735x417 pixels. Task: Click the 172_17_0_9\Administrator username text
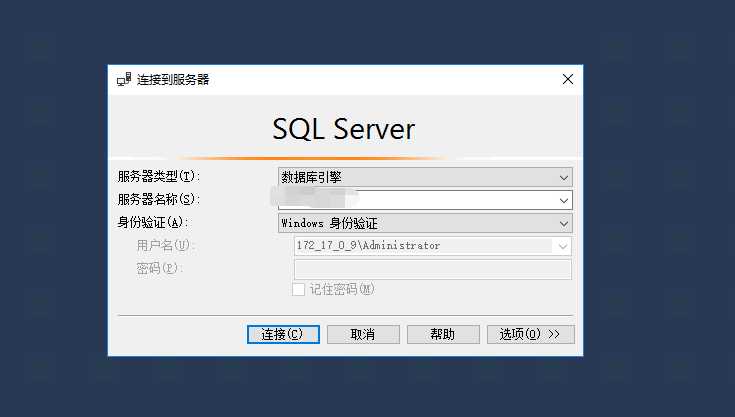(368, 246)
